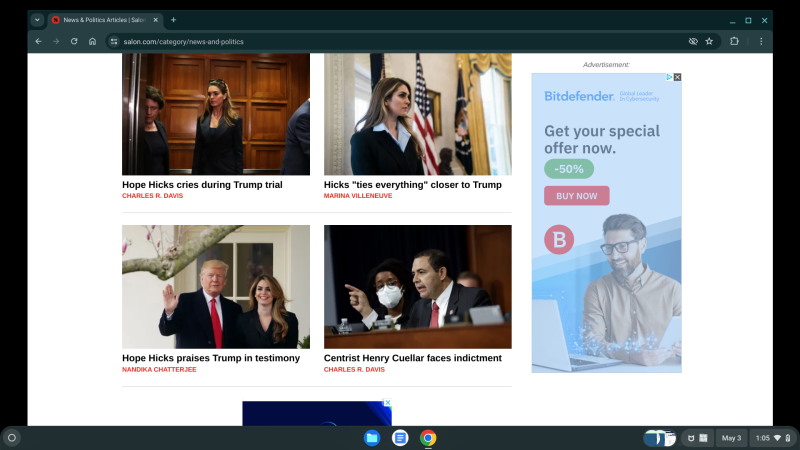Screen dimensions: 800x450
Task: Open the Chrome three-dot menu
Action: click(x=761, y=41)
